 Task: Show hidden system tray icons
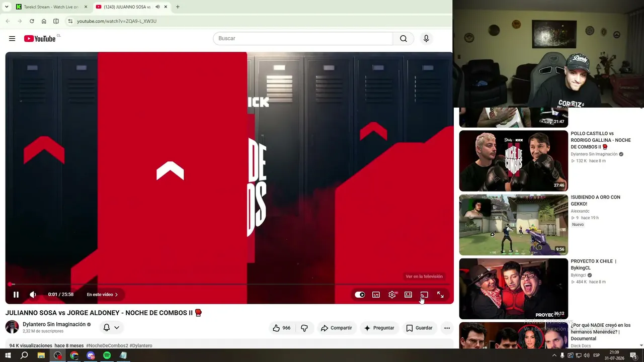tap(554, 355)
